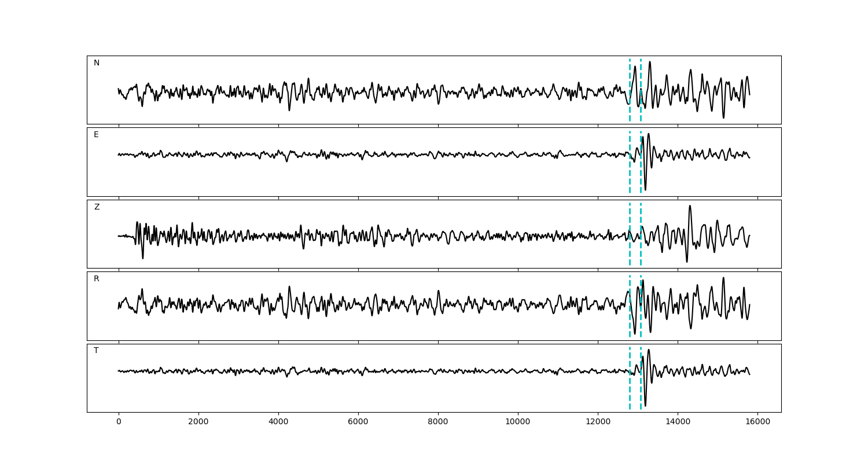Click the tallest peak in Z waveform
The width and height of the screenshot is (868, 463).
(689, 206)
